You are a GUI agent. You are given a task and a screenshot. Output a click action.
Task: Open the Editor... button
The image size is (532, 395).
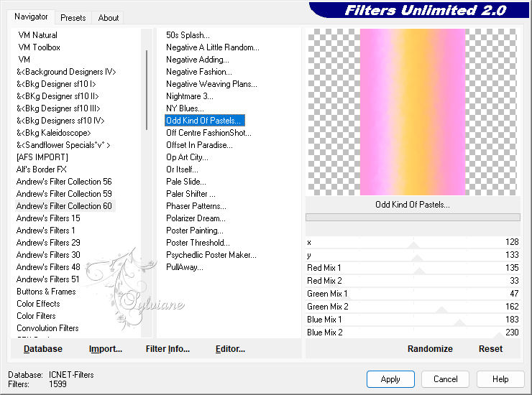(230, 349)
